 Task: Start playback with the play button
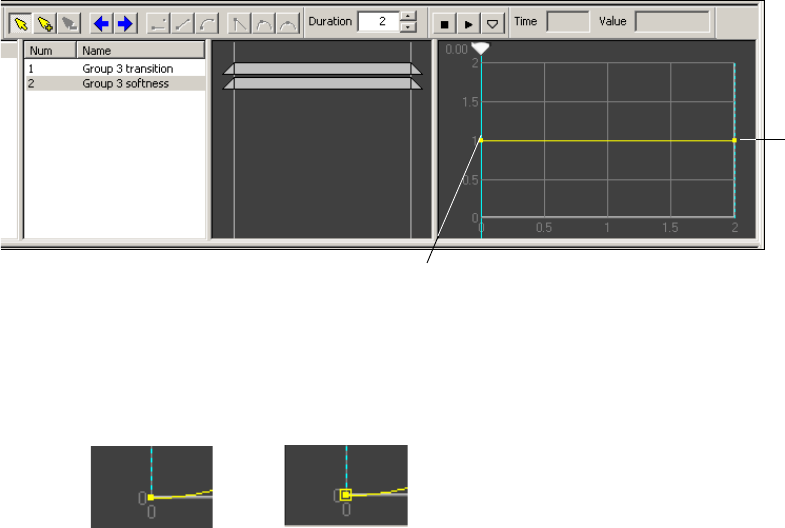pos(468,24)
